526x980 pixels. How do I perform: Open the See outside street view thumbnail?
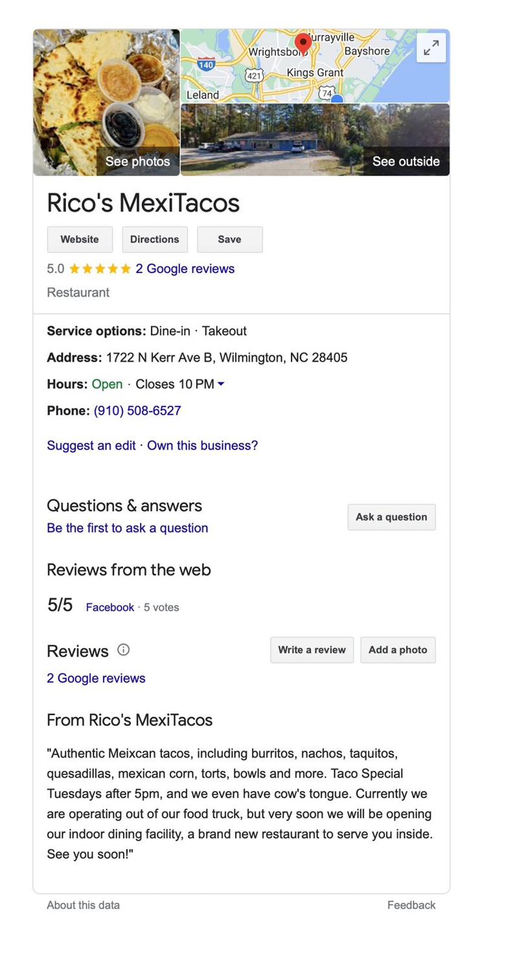pos(315,140)
